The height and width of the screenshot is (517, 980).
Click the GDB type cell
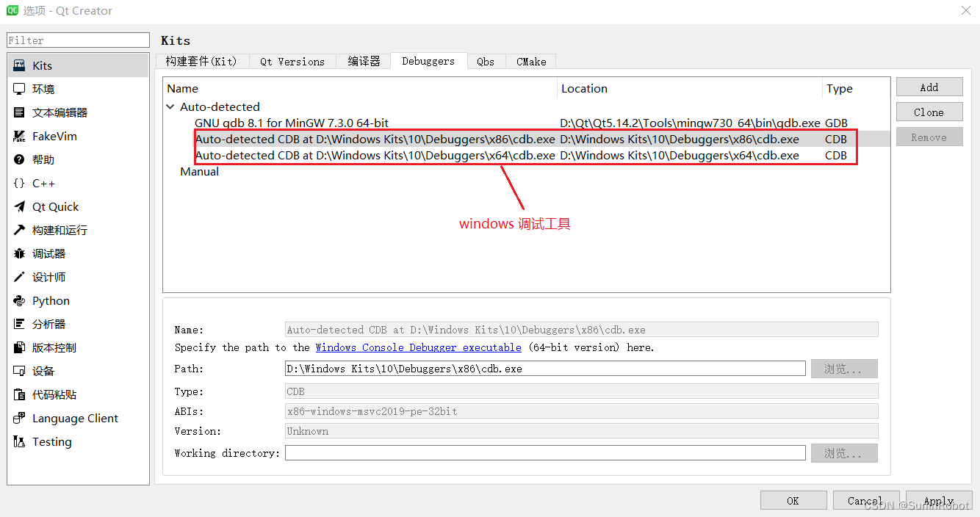coord(837,123)
